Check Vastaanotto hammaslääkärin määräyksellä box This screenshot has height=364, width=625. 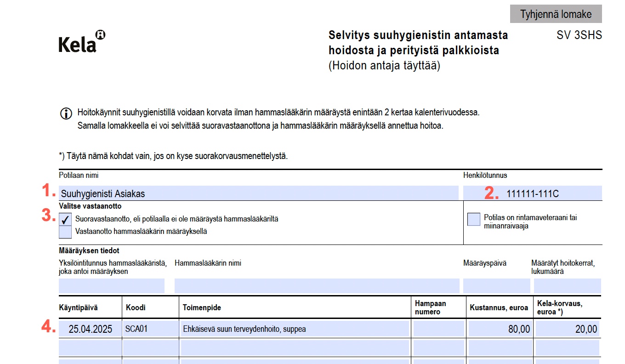coord(65,232)
